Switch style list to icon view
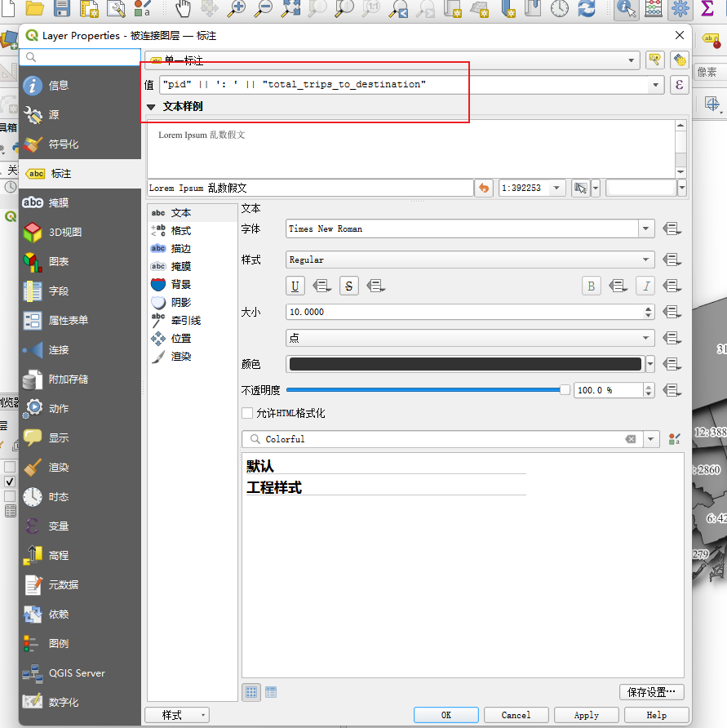Image resolution: width=727 pixels, height=728 pixels. (x=251, y=692)
